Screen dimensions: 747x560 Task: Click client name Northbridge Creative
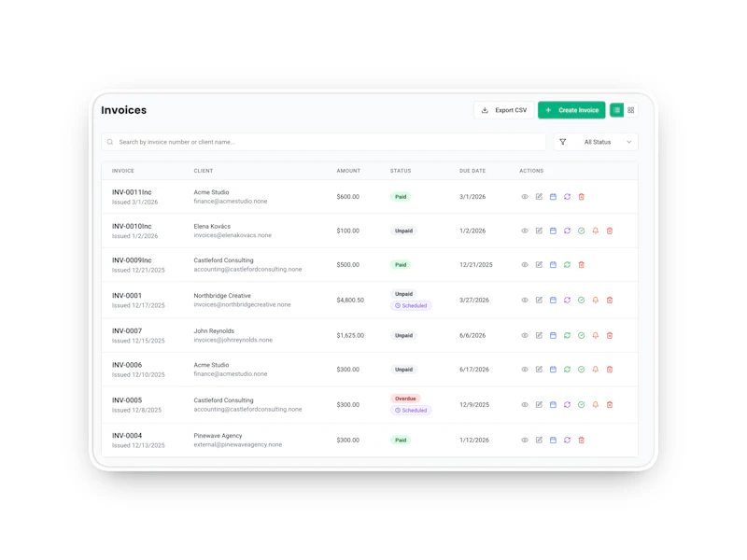222,296
